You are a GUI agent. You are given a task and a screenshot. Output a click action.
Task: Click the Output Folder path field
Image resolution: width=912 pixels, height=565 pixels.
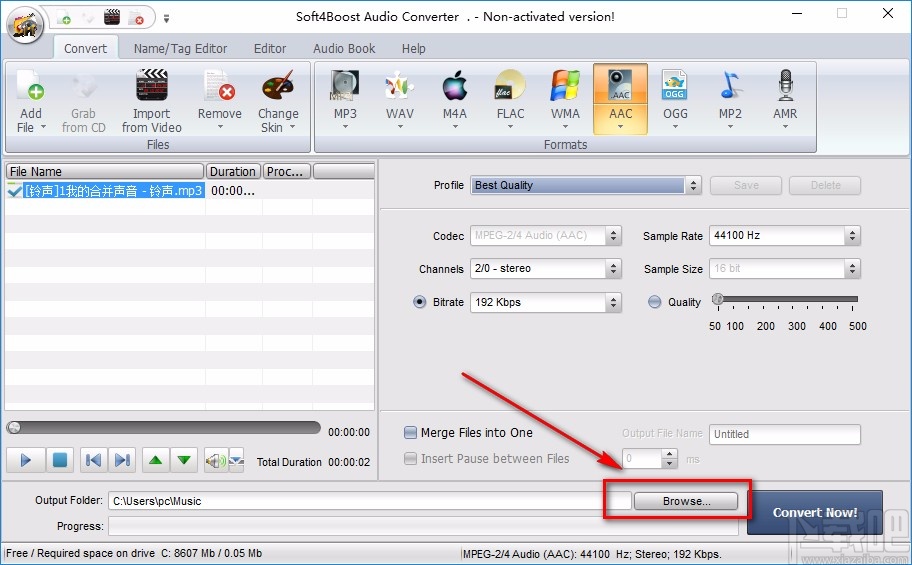(371, 501)
